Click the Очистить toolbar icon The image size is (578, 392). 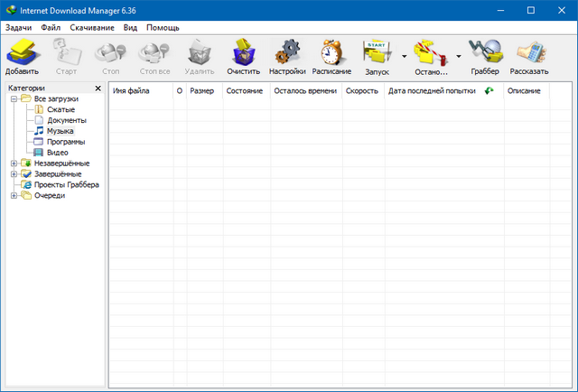(x=243, y=56)
